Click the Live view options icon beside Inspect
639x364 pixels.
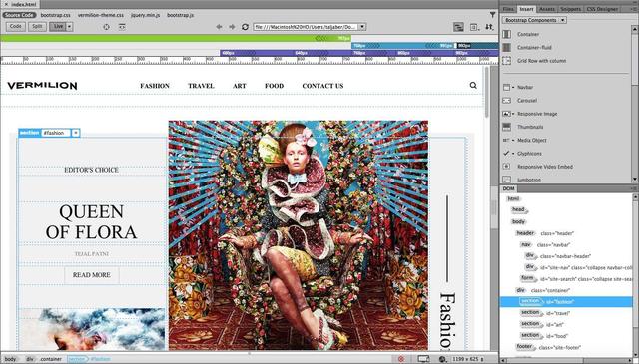click(122, 27)
